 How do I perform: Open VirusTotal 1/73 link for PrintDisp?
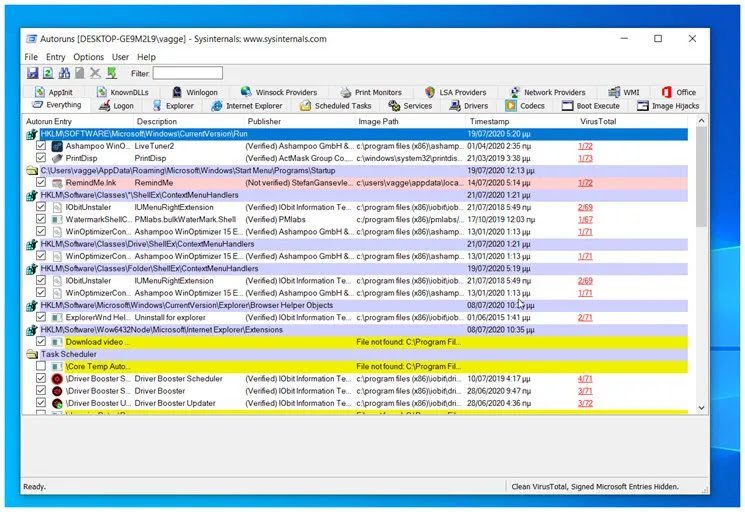point(585,158)
